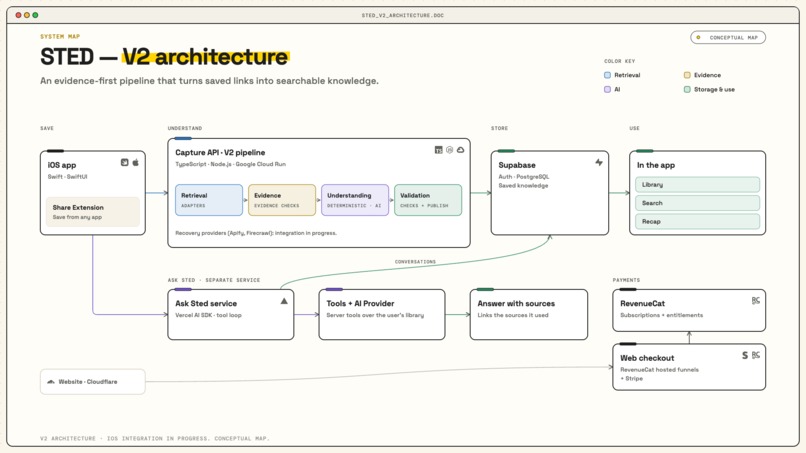The height and width of the screenshot is (453, 806).
Task: Click the Supabase lightning bolt icon
Action: [599, 162]
